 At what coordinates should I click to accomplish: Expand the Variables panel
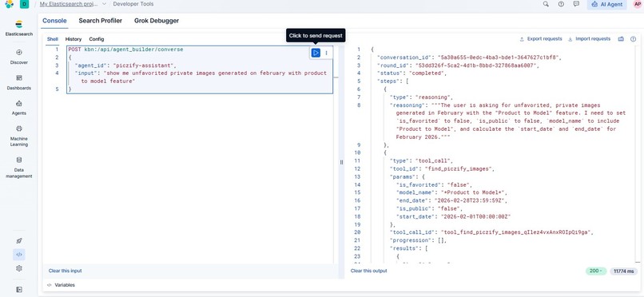tap(61, 285)
